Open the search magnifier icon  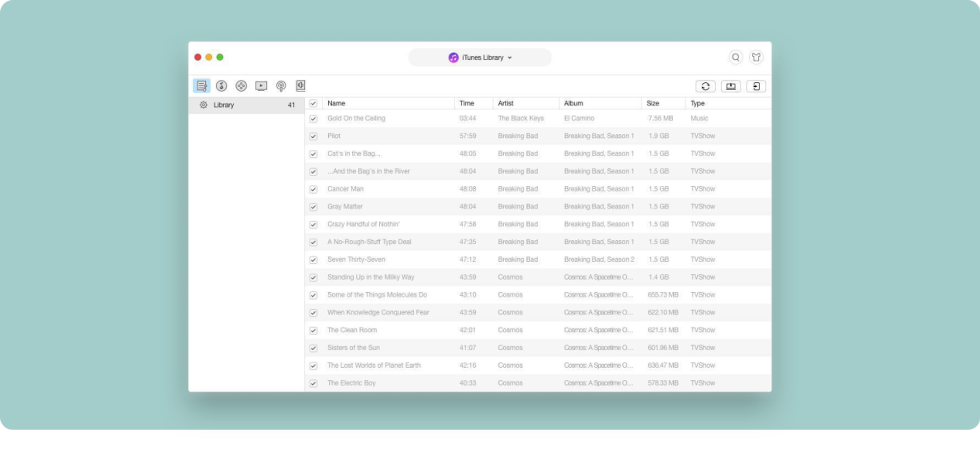tap(735, 57)
